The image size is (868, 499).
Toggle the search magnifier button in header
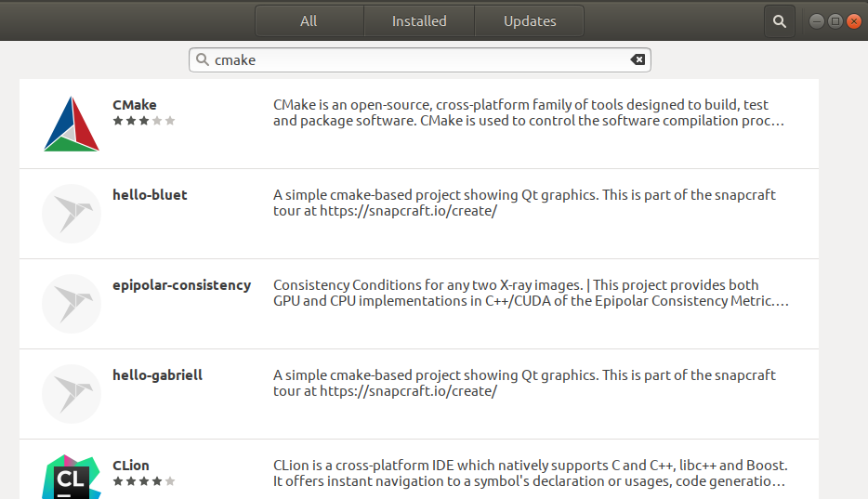click(x=779, y=20)
